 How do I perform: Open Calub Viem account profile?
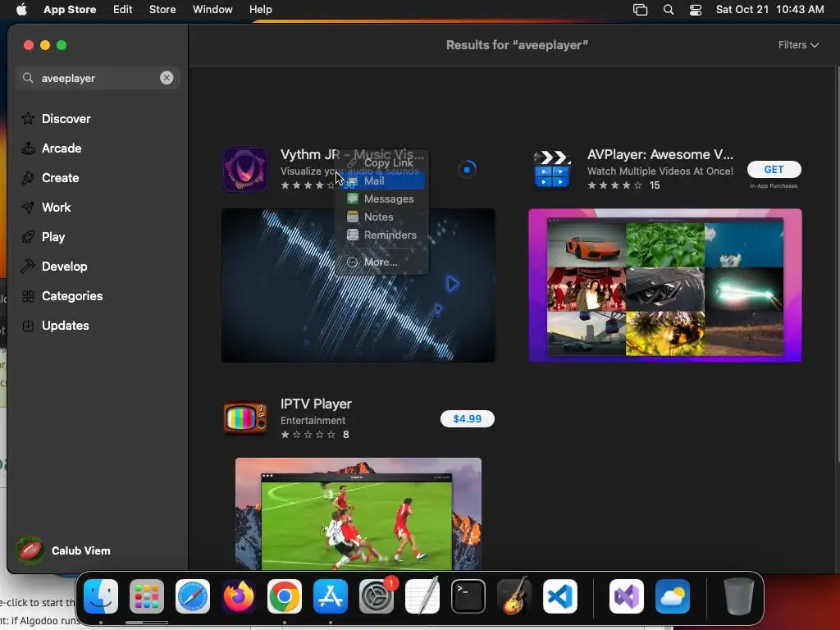coord(64,550)
